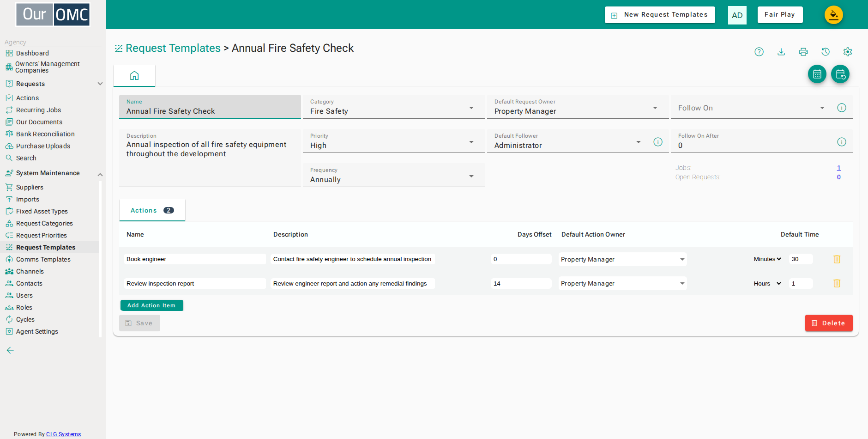Open the Jobs count link
868x439 pixels.
point(839,168)
